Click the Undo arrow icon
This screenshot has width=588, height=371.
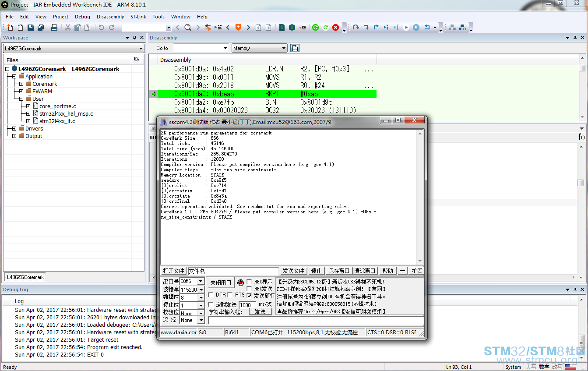(102, 28)
